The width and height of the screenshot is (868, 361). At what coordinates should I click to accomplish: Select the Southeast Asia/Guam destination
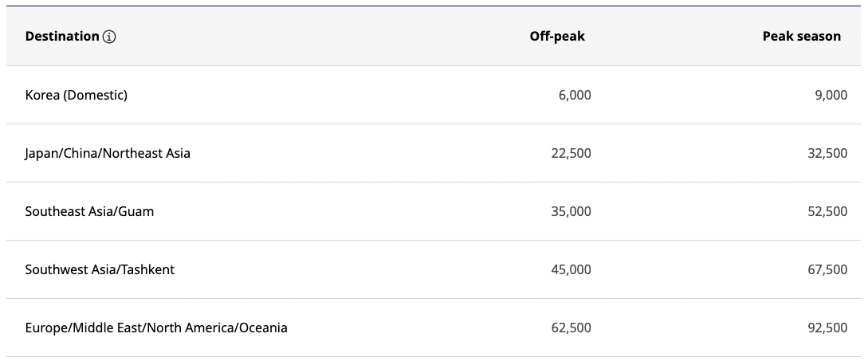(89, 211)
